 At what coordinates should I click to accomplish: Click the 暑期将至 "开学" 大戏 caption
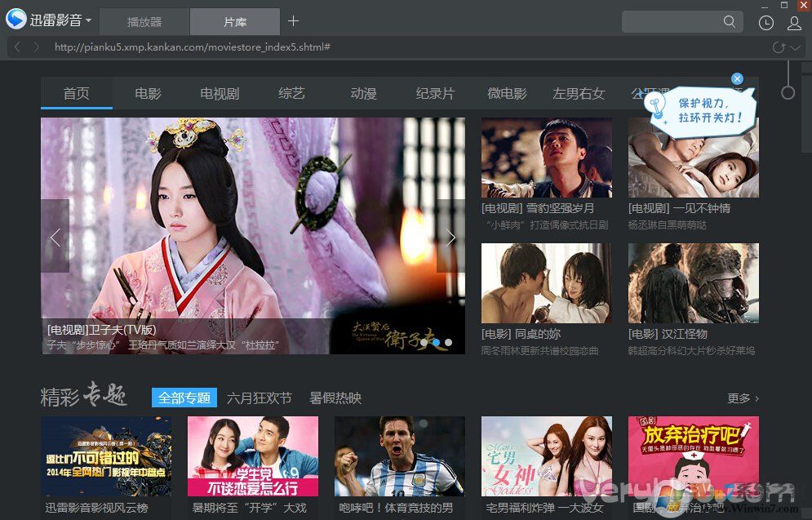coord(249,508)
